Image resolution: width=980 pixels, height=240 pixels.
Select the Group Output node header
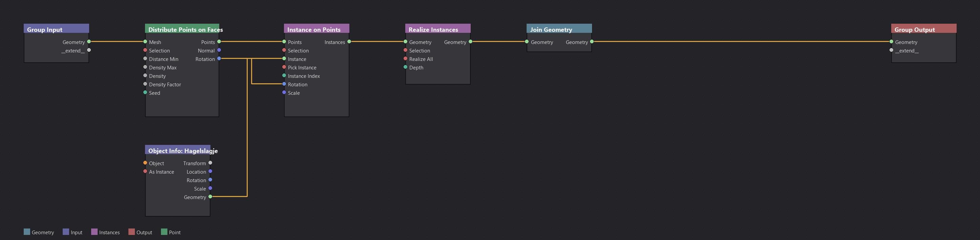tap(924, 29)
